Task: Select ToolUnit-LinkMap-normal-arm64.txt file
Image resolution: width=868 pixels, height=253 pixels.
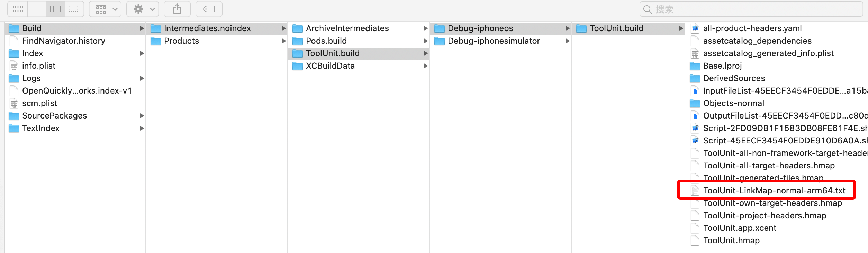Action: tap(774, 191)
